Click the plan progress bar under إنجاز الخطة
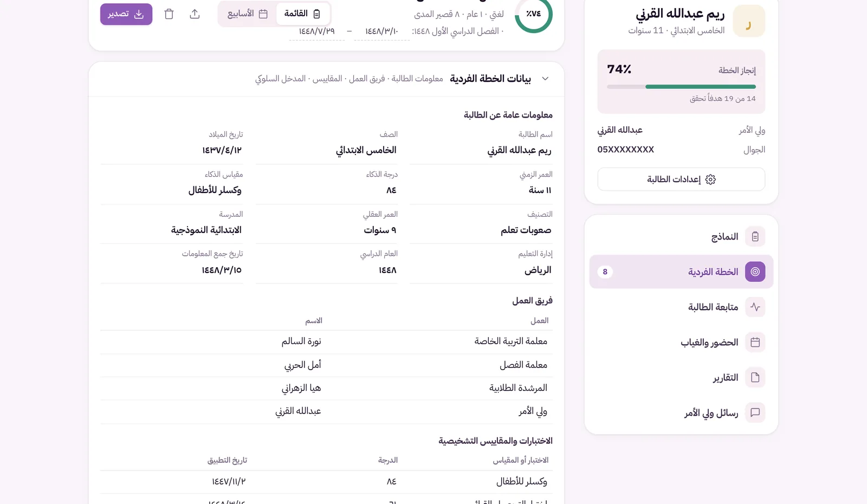 [x=681, y=87]
